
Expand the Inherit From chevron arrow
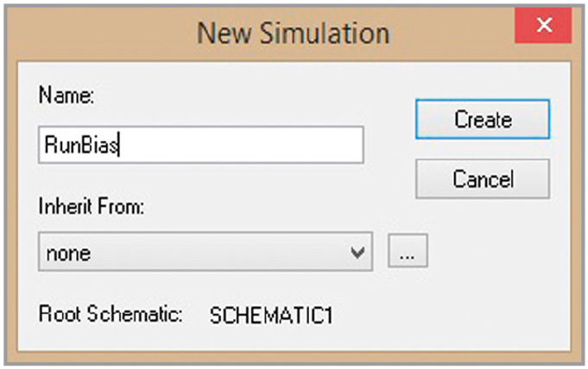pyautogui.click(x=357, y=251)
